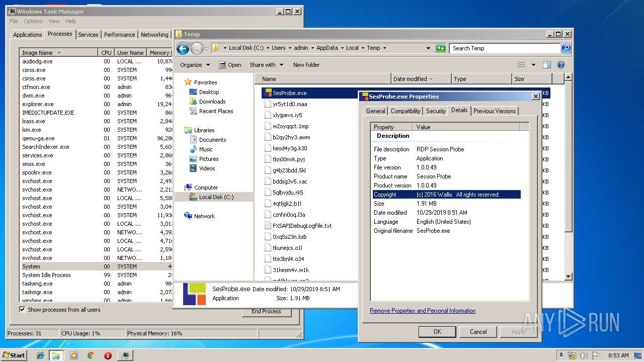
Task: Click Open button in Explorer toolbar
Action: [x=230, y=65]
